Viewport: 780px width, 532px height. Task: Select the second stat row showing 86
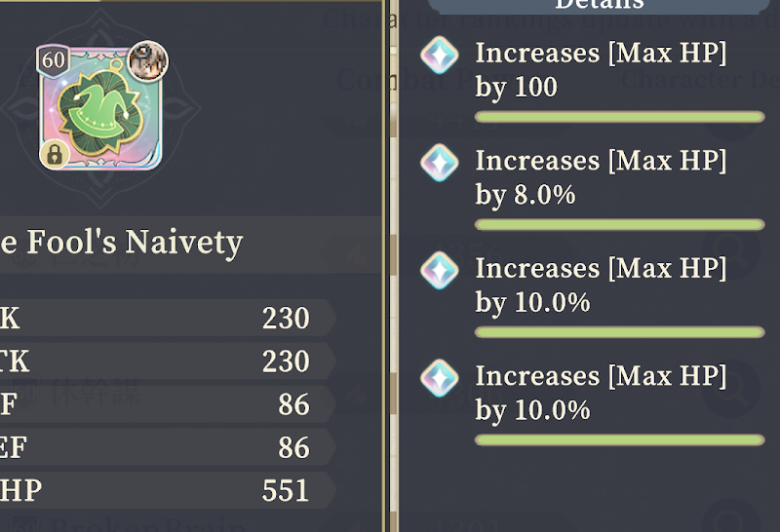pyautogui.click(x=167, y=447)
